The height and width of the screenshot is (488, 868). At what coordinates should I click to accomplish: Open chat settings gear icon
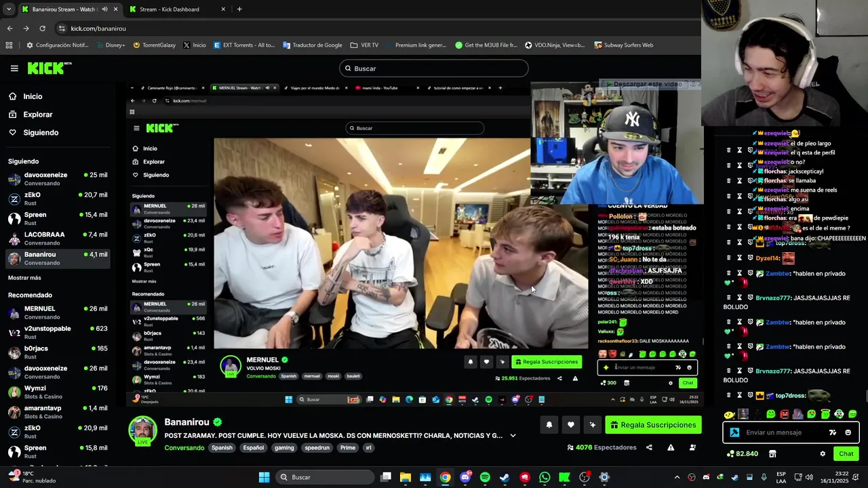[823, 453]
